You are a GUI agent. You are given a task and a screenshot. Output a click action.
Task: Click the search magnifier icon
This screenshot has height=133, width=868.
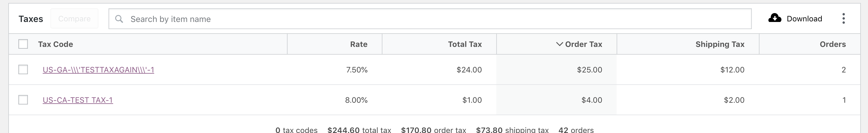point(119,19)
